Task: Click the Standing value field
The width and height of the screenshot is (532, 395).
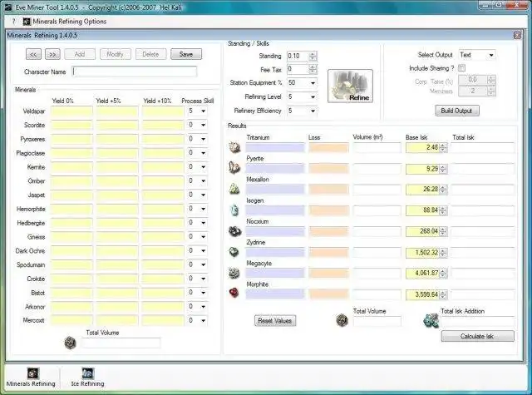Action: 298,56
